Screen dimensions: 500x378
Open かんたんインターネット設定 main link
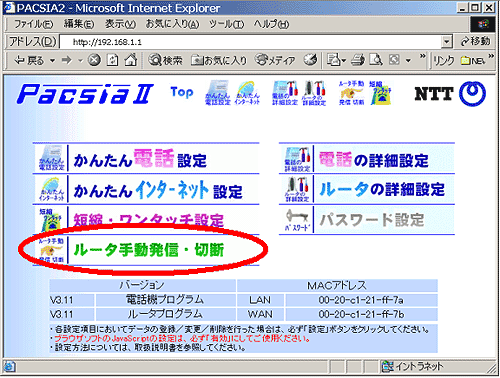[x=158, y=189]
